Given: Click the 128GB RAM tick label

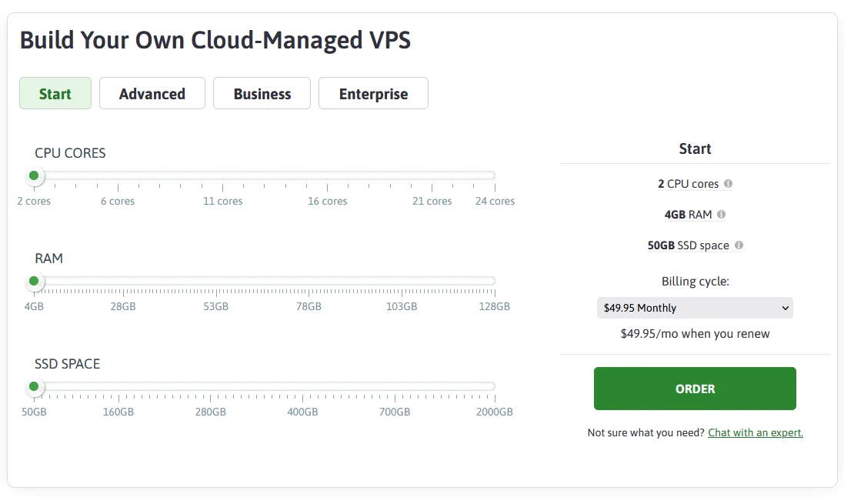Looking at the screenshot, I should tap(492, 306).
